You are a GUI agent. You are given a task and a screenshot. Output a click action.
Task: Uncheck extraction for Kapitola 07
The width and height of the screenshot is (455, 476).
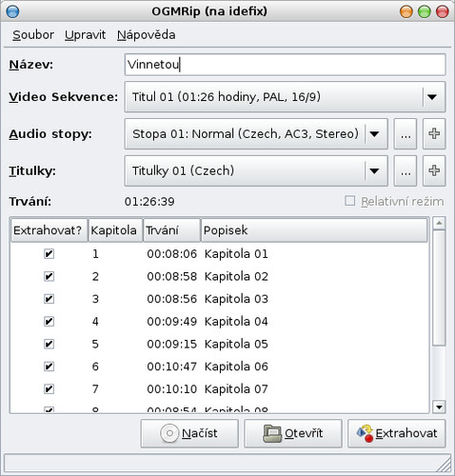[x=49, y=389]
